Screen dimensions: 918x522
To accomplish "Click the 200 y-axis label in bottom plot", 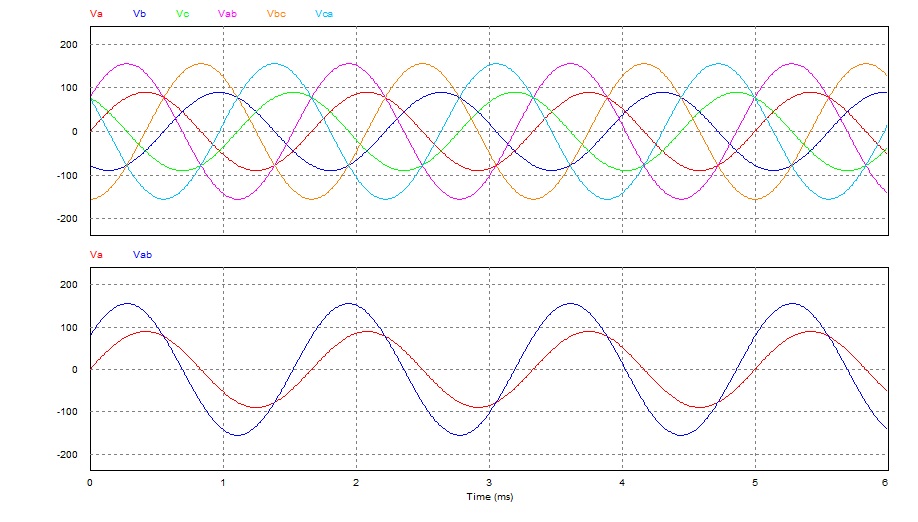I will point(69,284).
